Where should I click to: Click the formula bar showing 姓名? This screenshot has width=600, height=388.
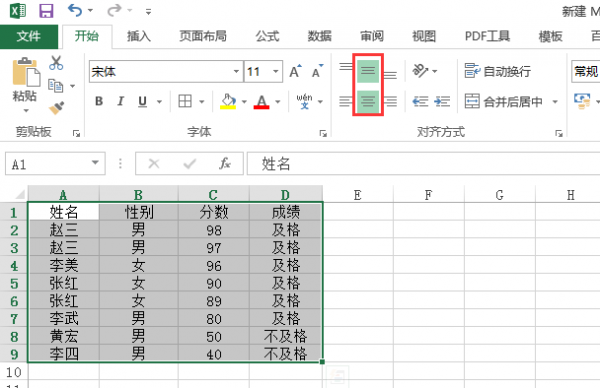click(424, 164)
